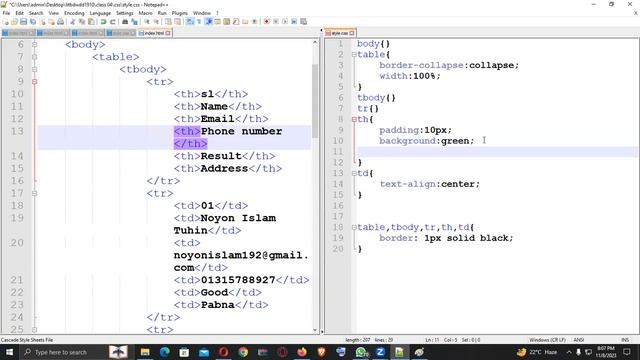The width and height of the screenshot is (640, 360).
Task: Open the Language menu
Action: coord(100,13)
